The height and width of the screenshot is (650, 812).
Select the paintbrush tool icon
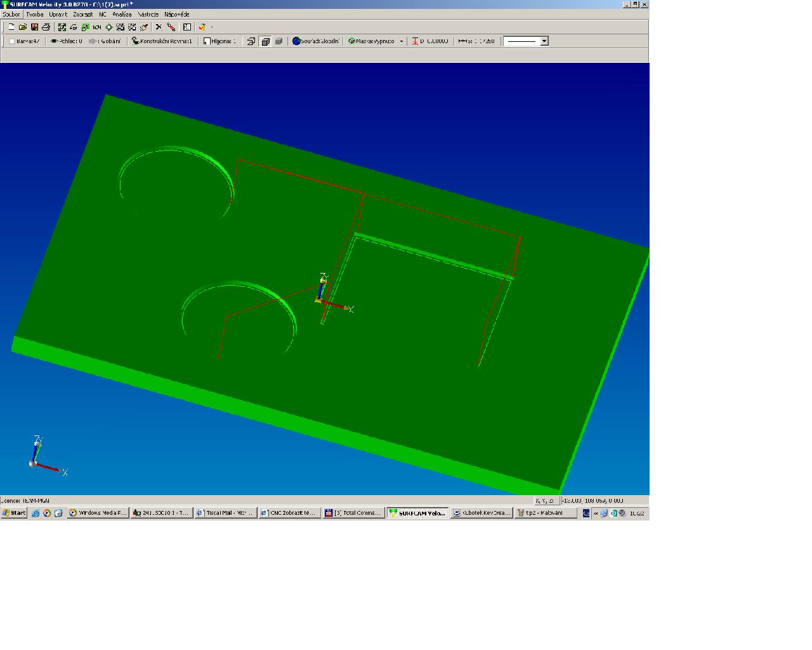144,27
